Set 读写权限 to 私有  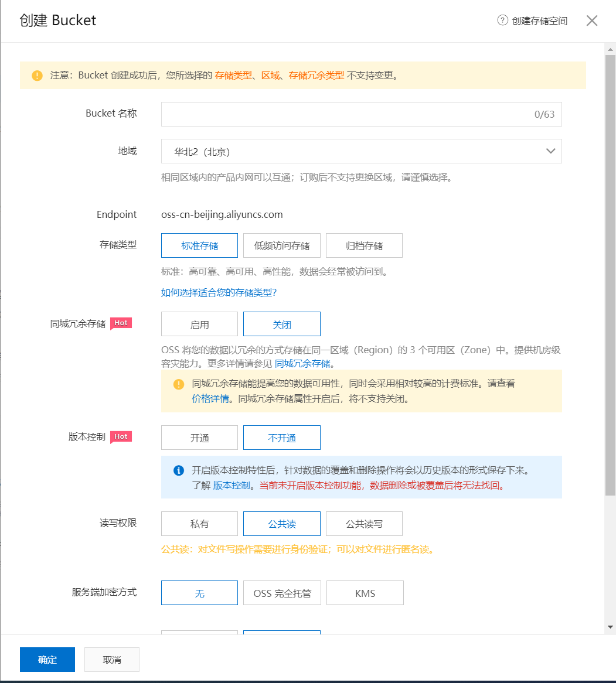pyautogui.click(x=199, y=524)
